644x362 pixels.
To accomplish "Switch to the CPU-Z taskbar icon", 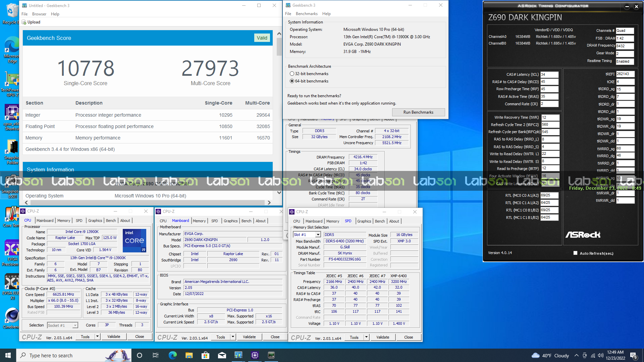I will coord(255,355).
